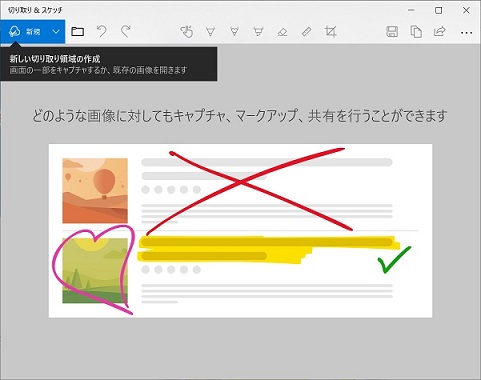Toggle the ruler tool
This screenshot has height=380, width=481.
point(306,32)
